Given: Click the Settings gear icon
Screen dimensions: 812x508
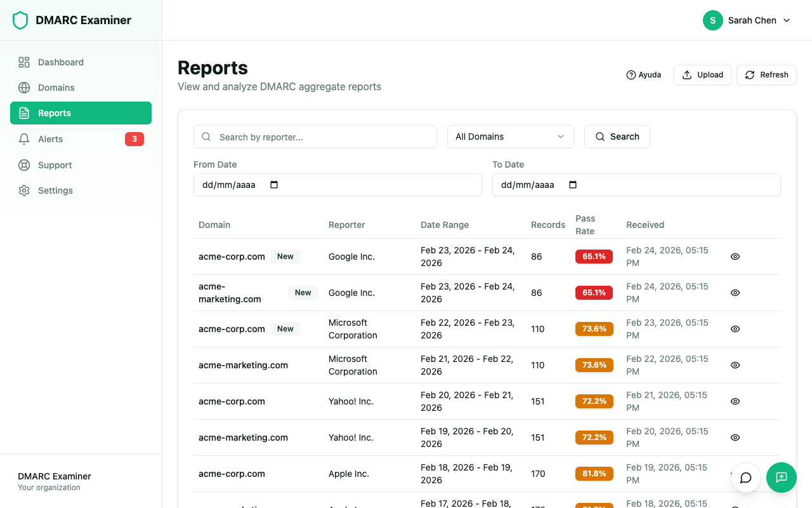Looking at the screenshot, I should point(24,190).
